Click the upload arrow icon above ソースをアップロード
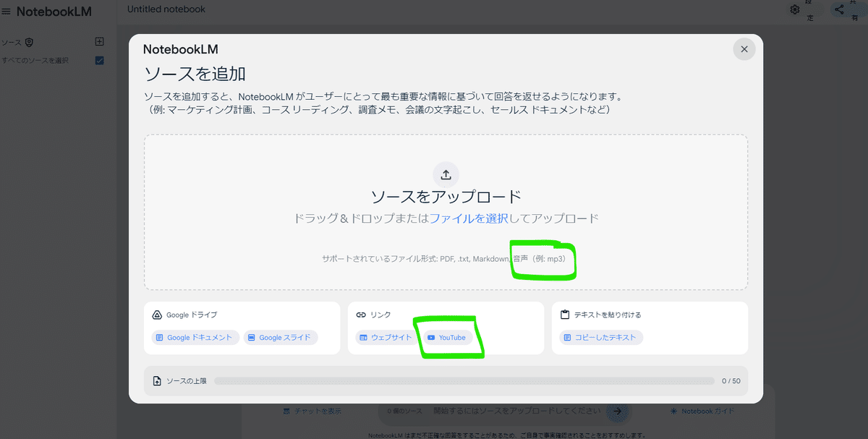The image size is (868, 439). point(446,174)
